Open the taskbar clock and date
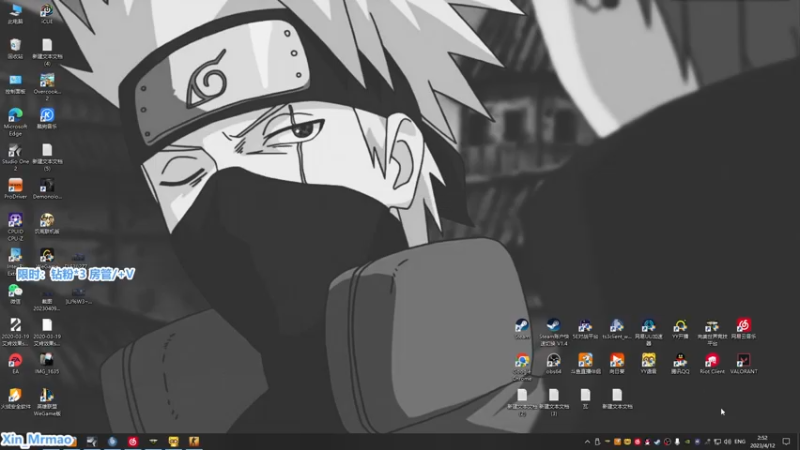 coord(763,442)
